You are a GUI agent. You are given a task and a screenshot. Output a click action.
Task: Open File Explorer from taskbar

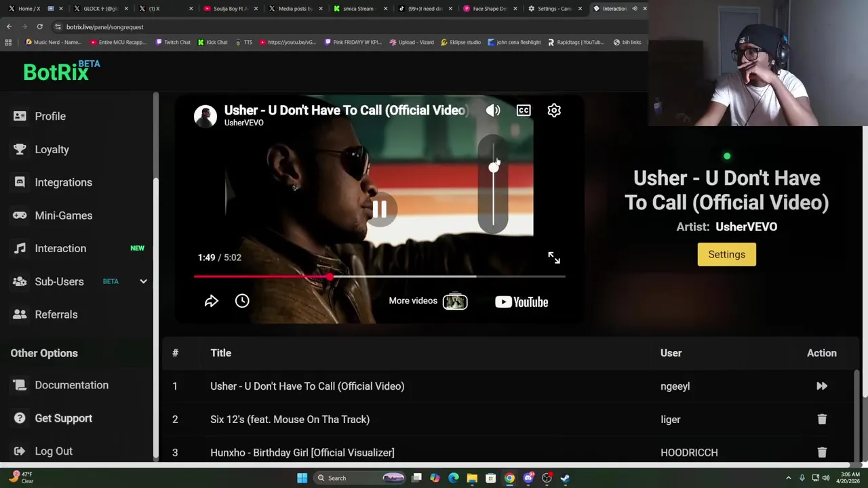[472, 478]
